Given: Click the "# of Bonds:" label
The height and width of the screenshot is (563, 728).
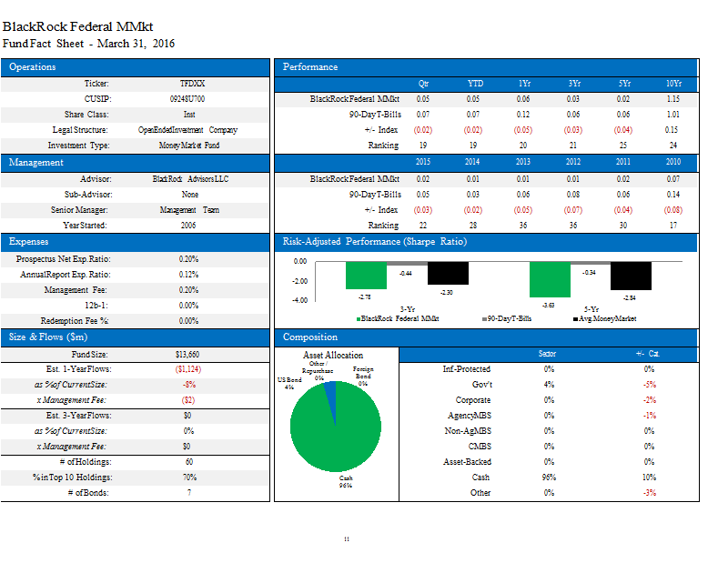Looking at the screenshot, I should pyautogui.click(x=88, y=493).
